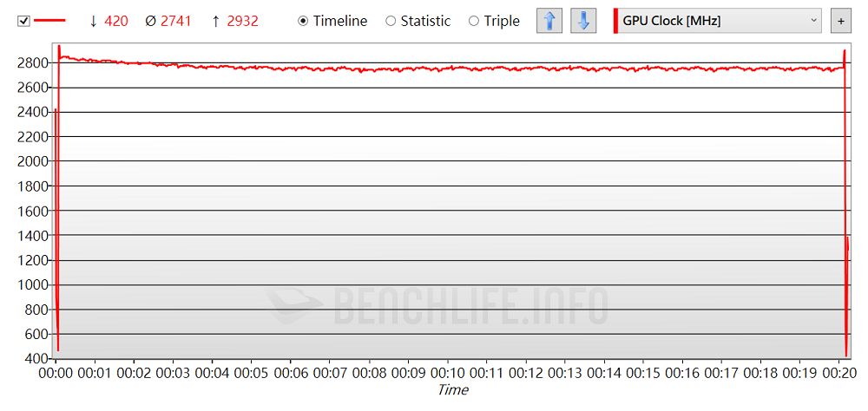Click the blue down arrow button
The image size is (868, 411).
[x=583, y=21]
